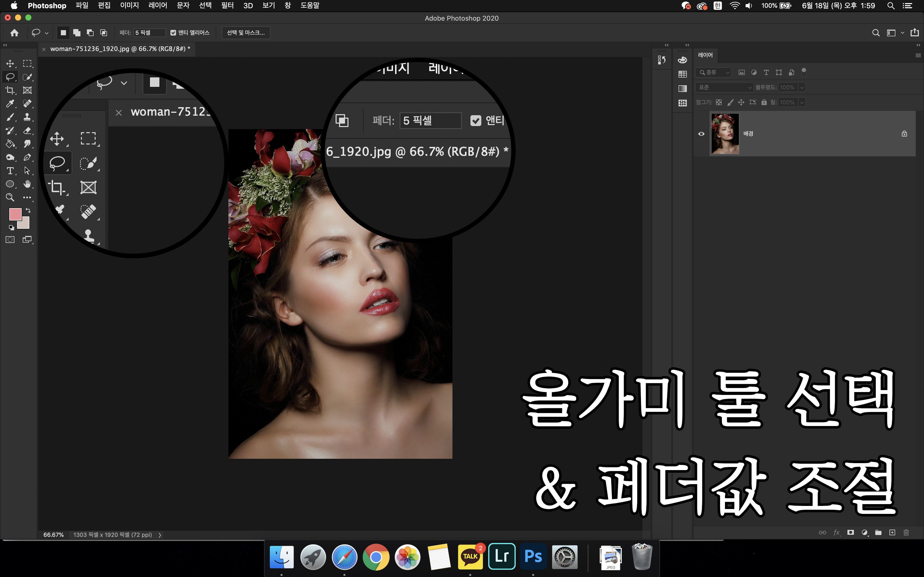Select the Hand tool

(27, 184)
